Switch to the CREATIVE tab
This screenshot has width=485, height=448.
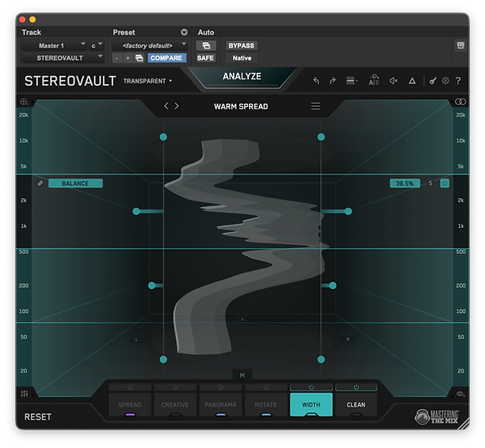click(x=175, y=404)
